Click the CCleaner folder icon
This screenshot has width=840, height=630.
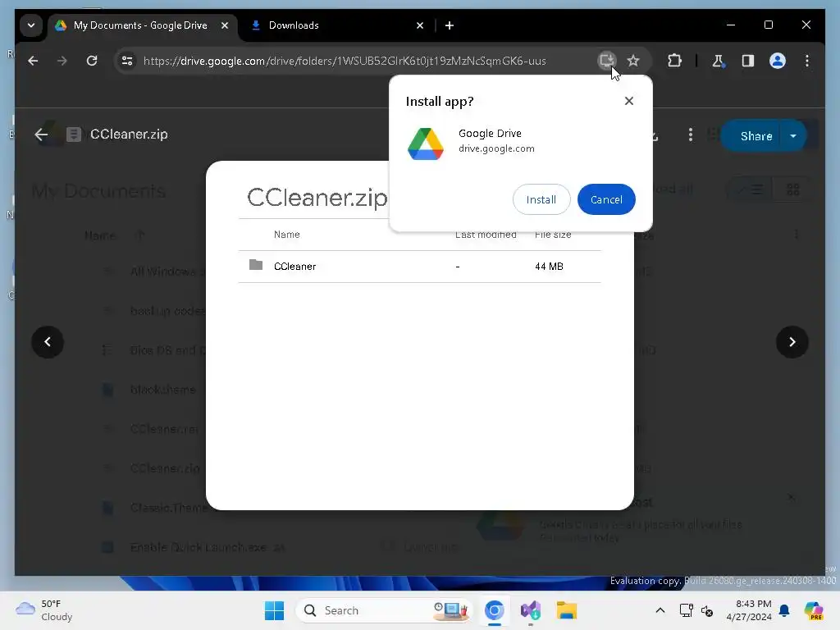click(x=256, y=265)
